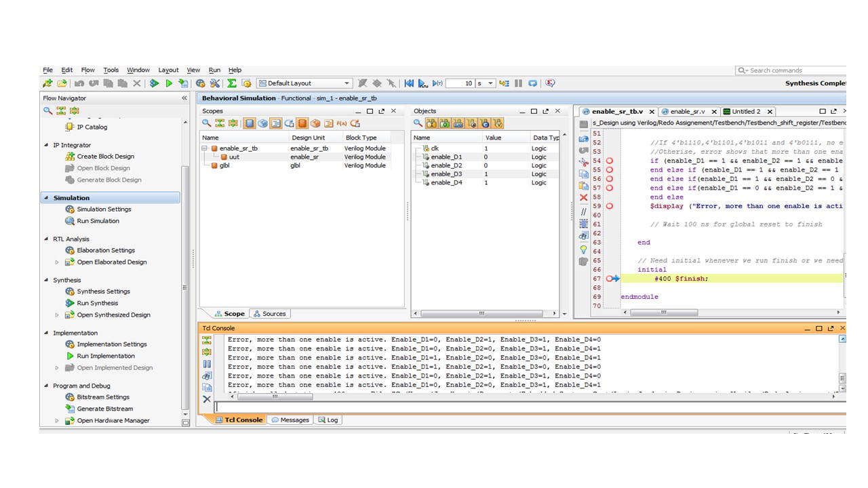Switch to the enable_sr.v editor tab
Screen dimensions: 868x488
coord(684,111)
